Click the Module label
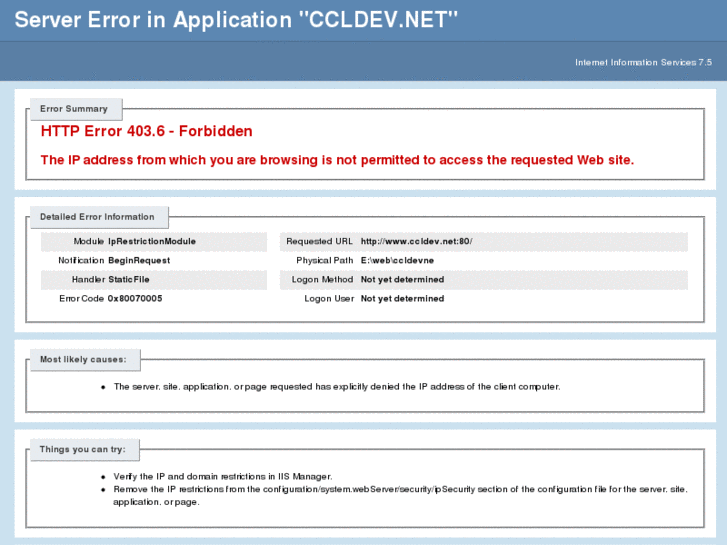 click(x=89, y=241)
